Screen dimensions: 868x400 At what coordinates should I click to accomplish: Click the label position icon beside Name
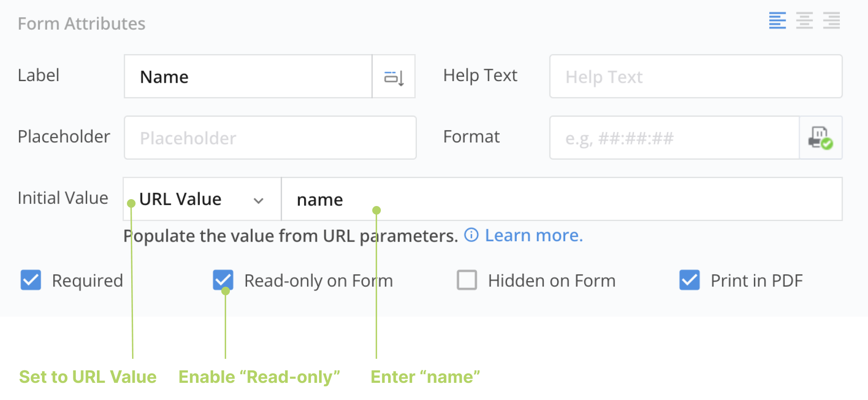(394, 77)
